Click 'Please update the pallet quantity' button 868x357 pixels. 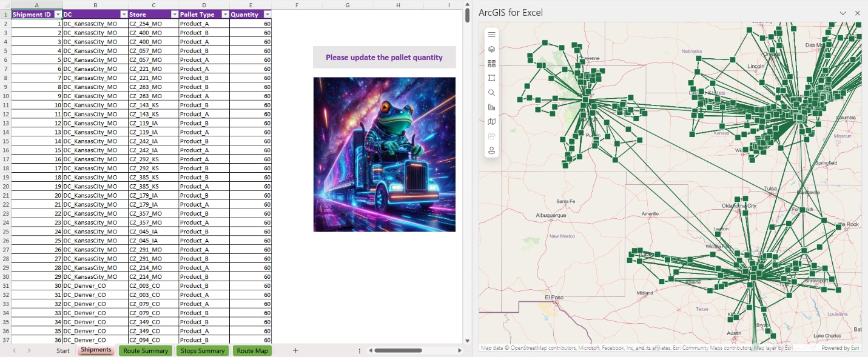[384, 58]
